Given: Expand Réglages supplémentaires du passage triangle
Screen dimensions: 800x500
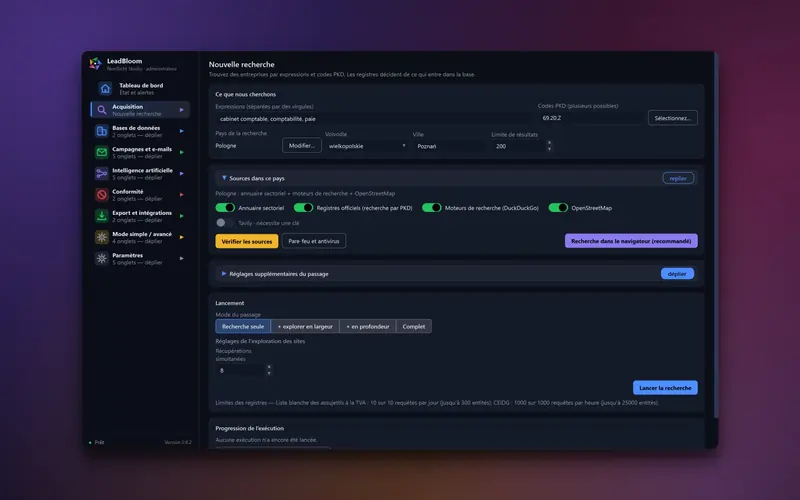Looking at the screenshot, I should 223,274.
